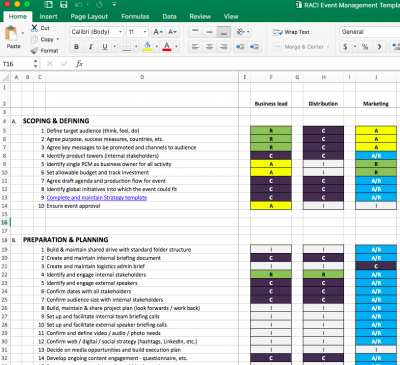The width and height of the screenshot is (400, 365).
Task: Select Top Align icon
Action: point(195,32)
